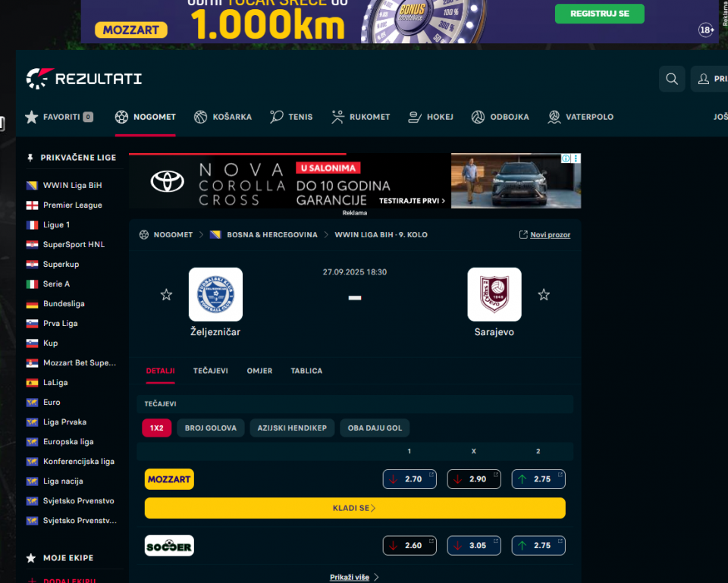Click Registruj se banner button

(x=599, y=14)
